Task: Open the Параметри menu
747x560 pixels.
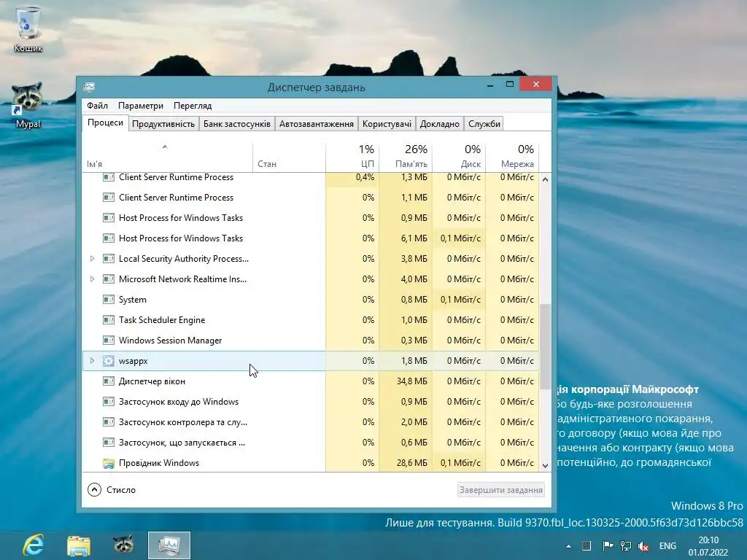Action: click(141, 106)
